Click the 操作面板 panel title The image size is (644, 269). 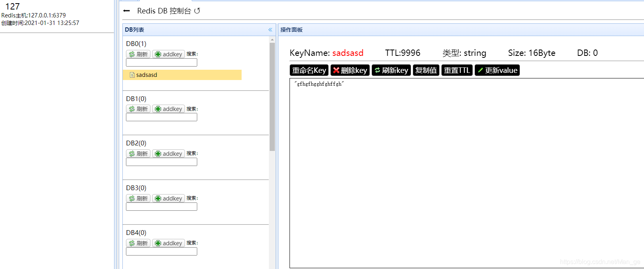click(x=292, y=30)
